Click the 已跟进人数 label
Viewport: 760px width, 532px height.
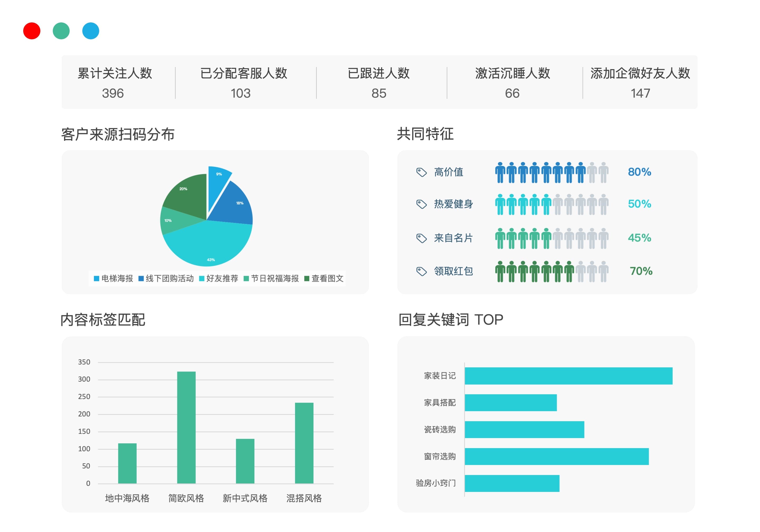(x=379, y=73)
